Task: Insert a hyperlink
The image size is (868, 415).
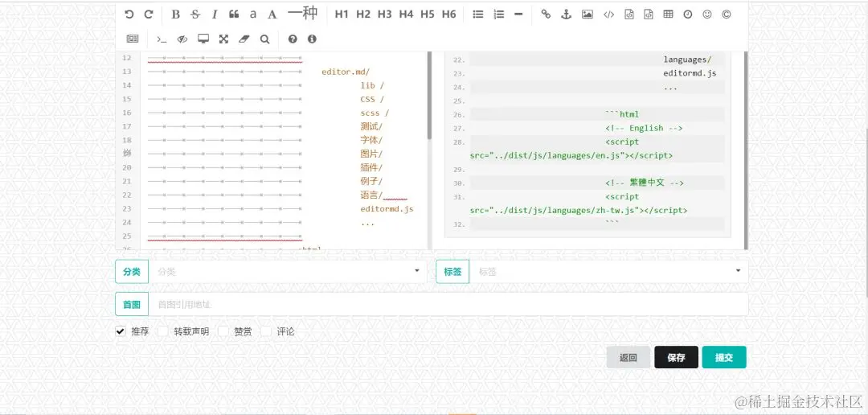Action: 546,14
